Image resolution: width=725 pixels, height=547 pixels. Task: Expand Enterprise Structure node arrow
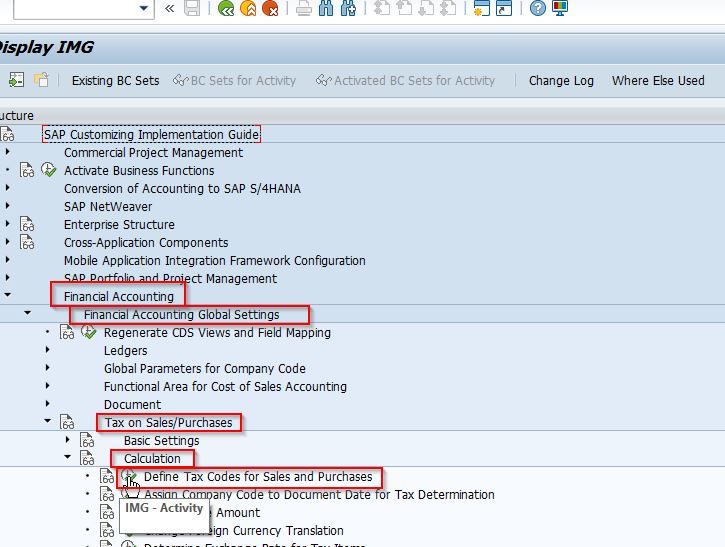tap(7, 223)
